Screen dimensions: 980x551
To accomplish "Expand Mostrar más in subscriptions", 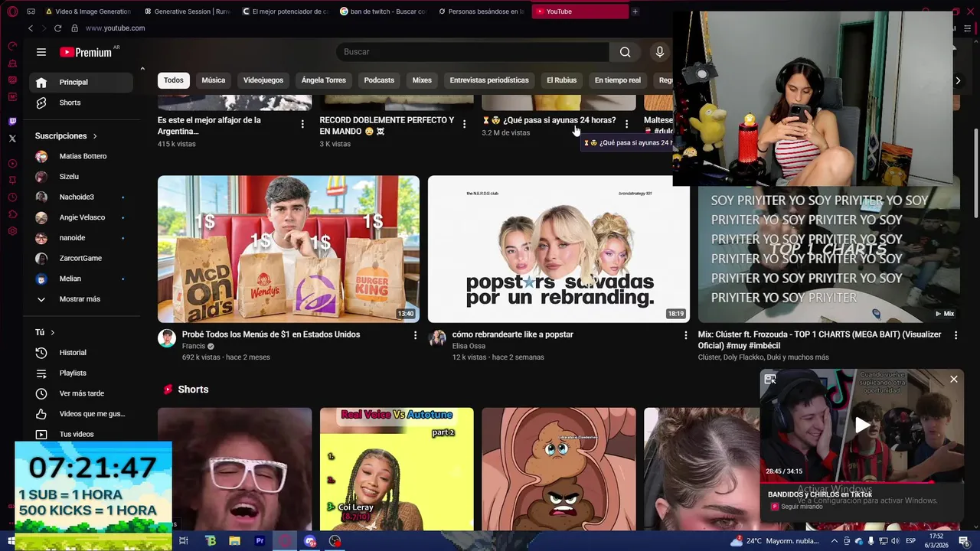I will click(x=80, y=299).
